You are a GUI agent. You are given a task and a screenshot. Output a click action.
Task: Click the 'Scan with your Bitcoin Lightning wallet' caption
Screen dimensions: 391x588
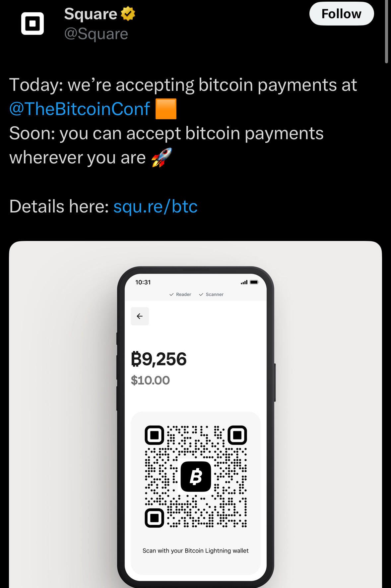pos(196,551)
